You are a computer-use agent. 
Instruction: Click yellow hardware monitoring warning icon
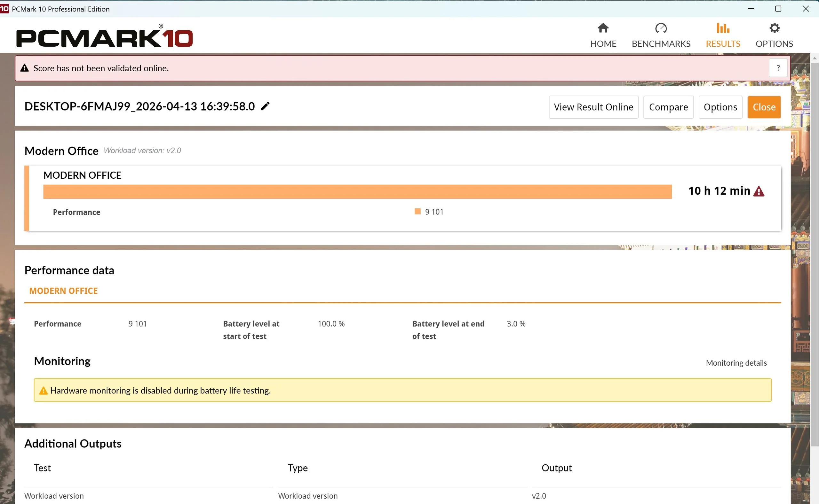pos(44,390)
